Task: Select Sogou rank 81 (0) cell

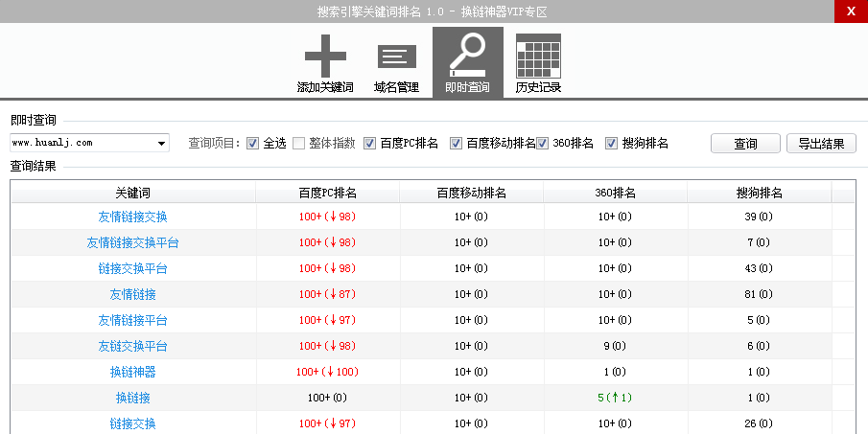Action: pos(759,294)
